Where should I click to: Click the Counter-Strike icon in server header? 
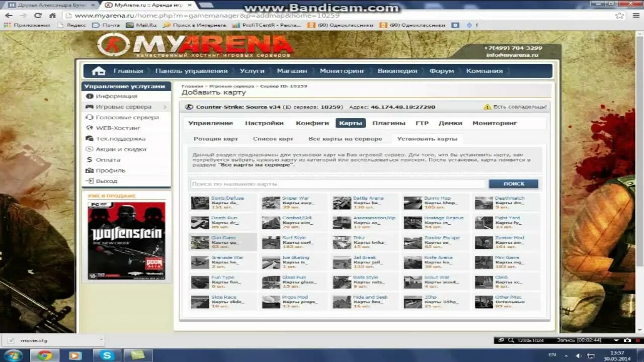tap(189, 107)
